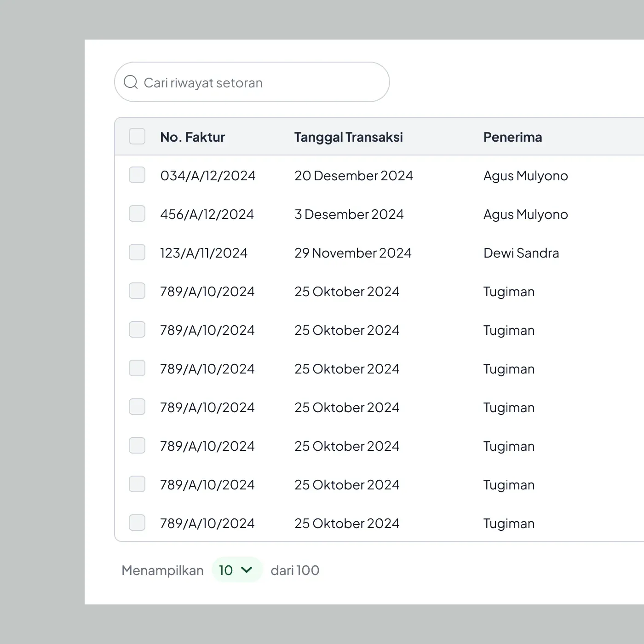Focus the Cari riwayat setoran search field
The image size is (644, 644).
pos(252,82)
